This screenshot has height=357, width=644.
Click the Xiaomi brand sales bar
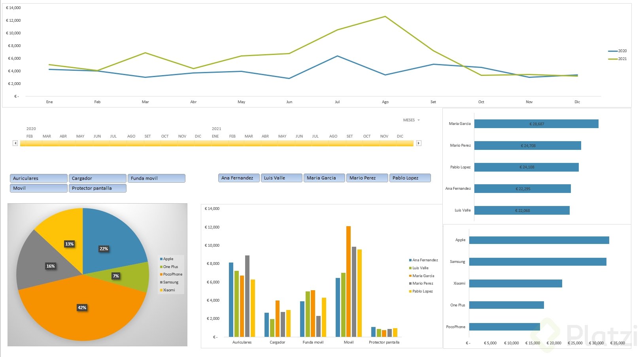[516, 283]
